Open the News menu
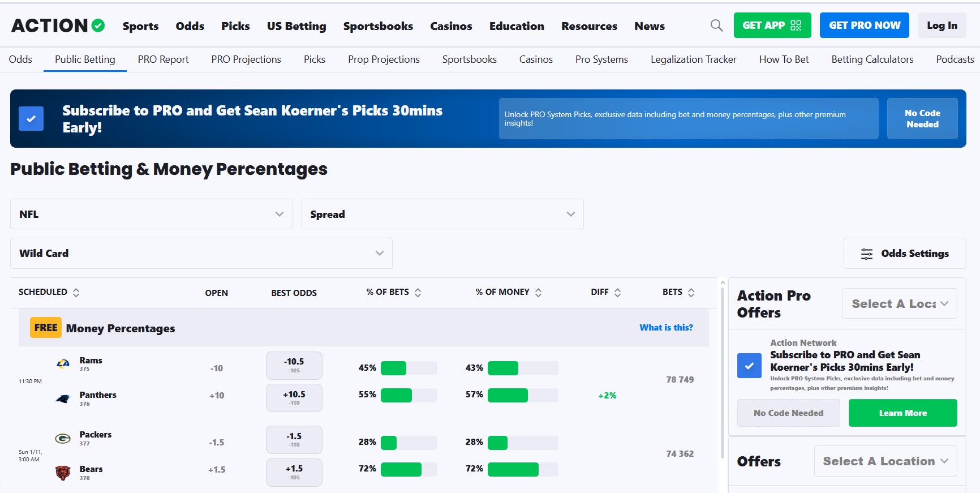This screenshot has width=980, height=493. (650, 26)
